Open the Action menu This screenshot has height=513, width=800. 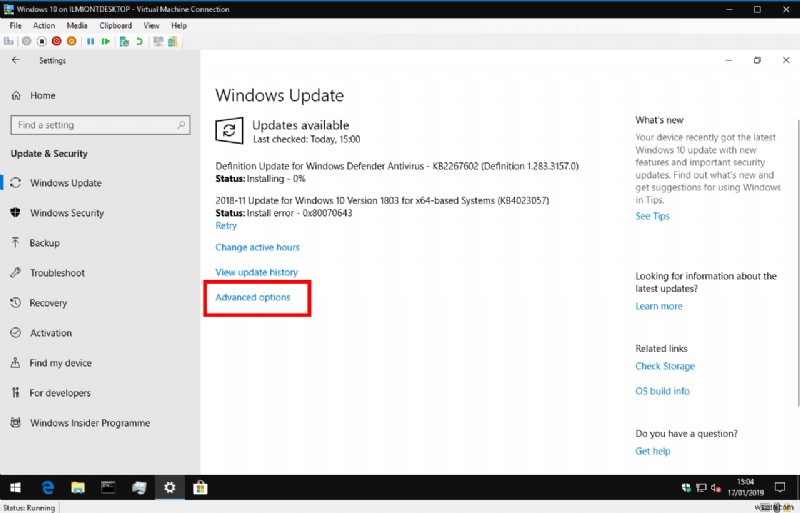click(44, 26)
